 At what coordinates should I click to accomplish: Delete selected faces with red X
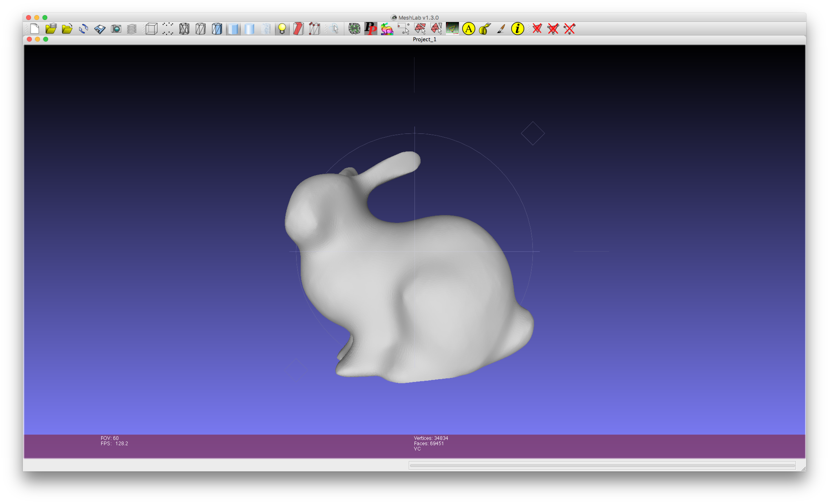click(x=537, y=29)
